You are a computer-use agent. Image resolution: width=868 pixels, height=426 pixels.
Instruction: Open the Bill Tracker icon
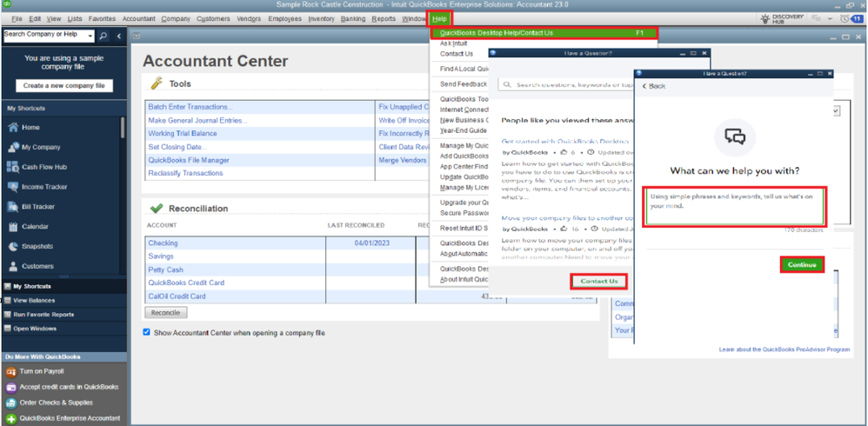click(x=13, y=207)
